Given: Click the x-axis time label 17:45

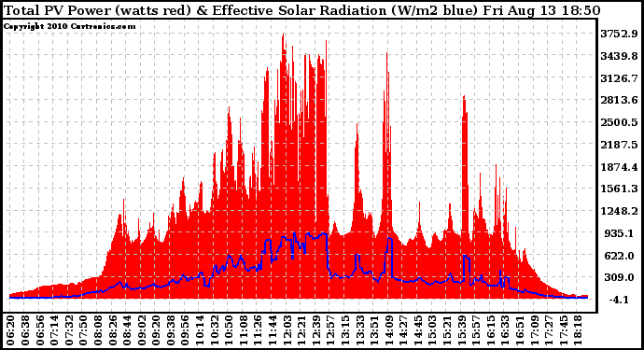Looking at the screenshot, I should pos(565,330).
